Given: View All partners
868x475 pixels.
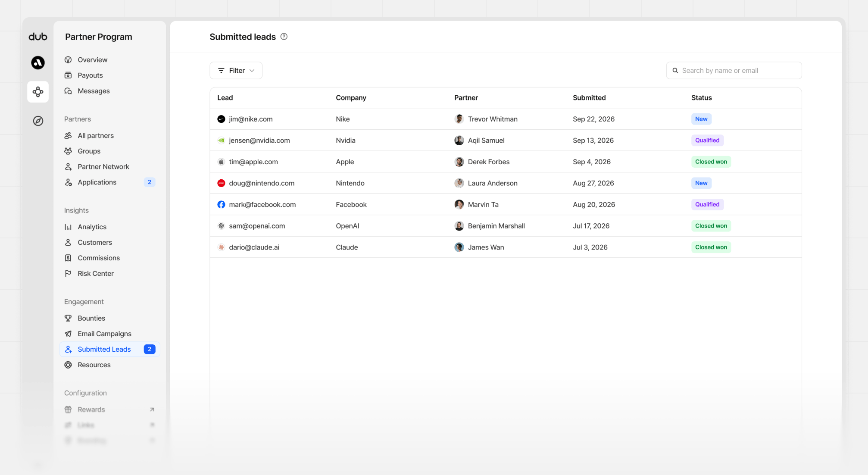Looking at the screenshot, I should (110, 136).
